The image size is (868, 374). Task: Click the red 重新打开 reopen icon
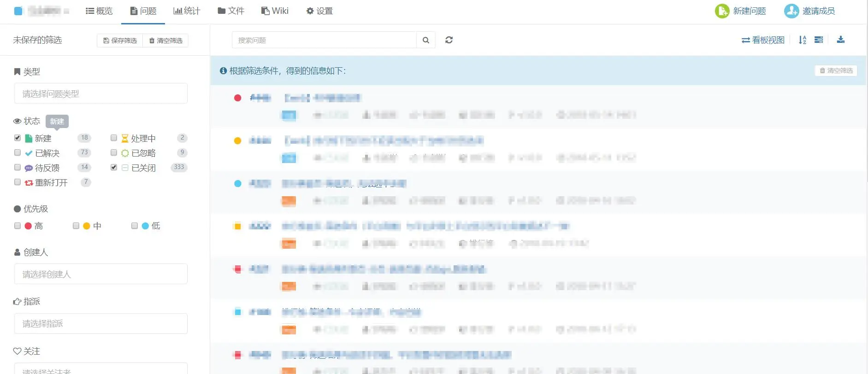29,183
